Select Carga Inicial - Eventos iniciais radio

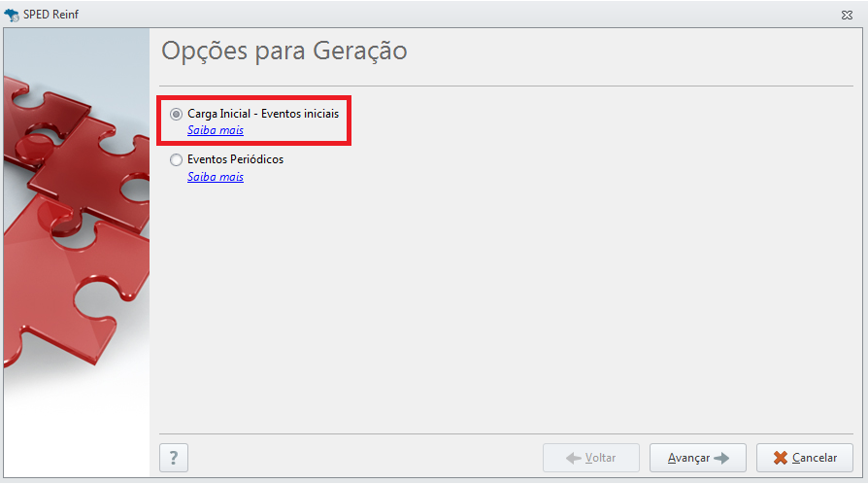click(176, 115)
